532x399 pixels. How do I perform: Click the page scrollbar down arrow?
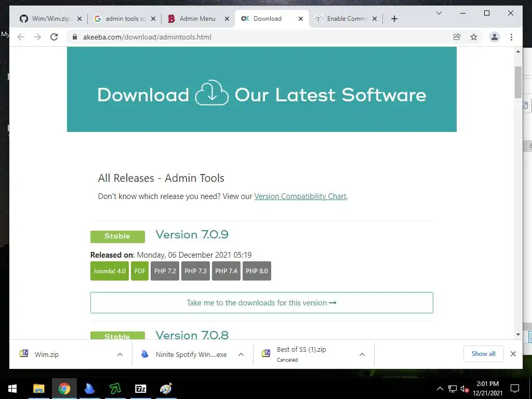click(518, 335)
